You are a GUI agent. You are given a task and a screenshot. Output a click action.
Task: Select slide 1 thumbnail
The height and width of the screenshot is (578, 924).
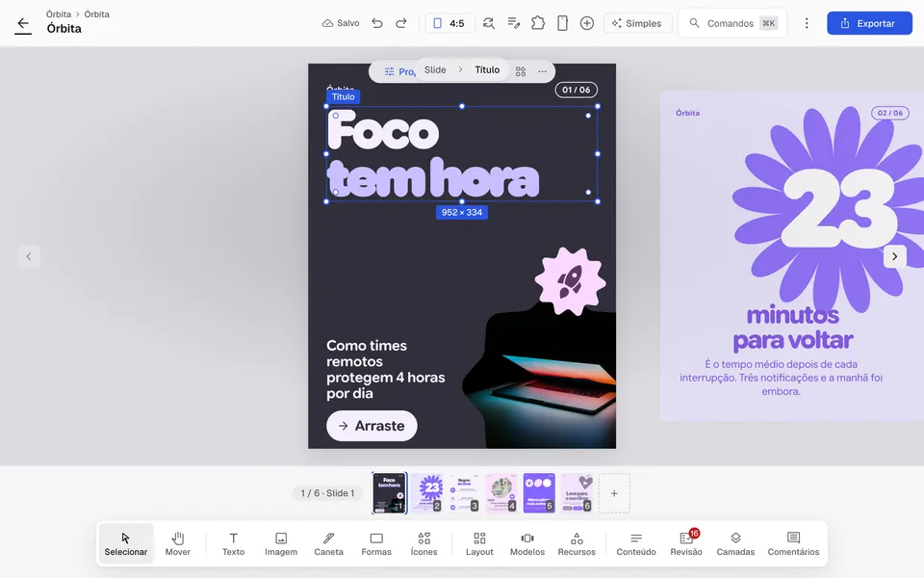click(x=389, y=493)
